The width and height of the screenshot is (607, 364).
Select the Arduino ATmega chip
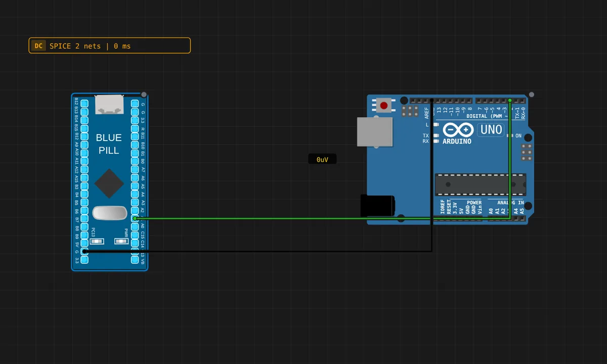(481, 185)
